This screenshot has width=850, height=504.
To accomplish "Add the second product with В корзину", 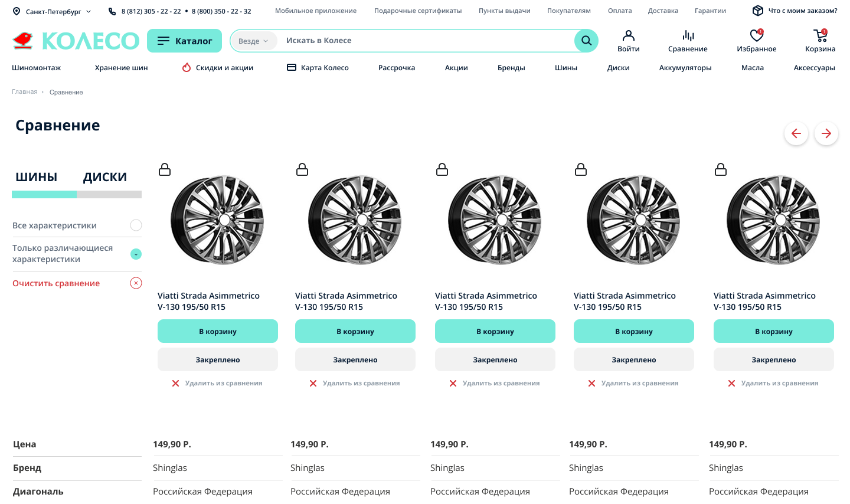I will pyautogui.click(x=355, y=331).
